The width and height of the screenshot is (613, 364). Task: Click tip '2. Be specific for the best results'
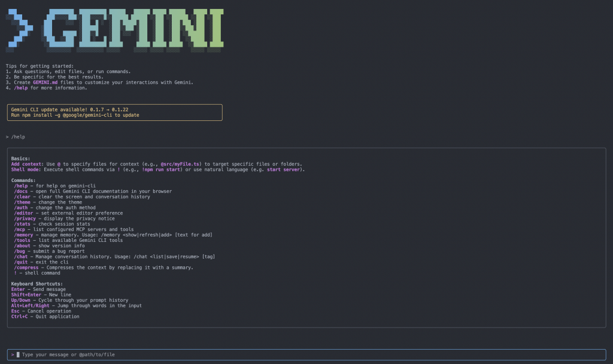coord(54,77)
